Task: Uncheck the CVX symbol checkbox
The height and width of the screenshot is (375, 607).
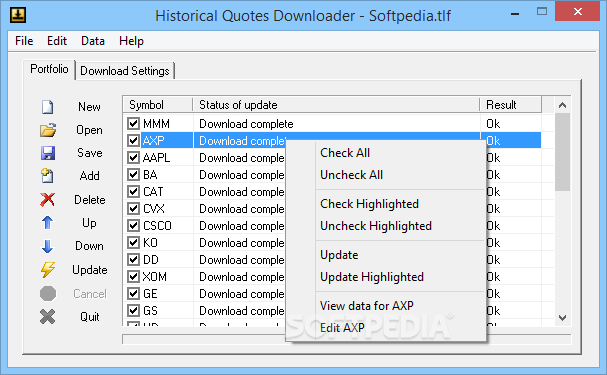Action: tap(134, 209)
